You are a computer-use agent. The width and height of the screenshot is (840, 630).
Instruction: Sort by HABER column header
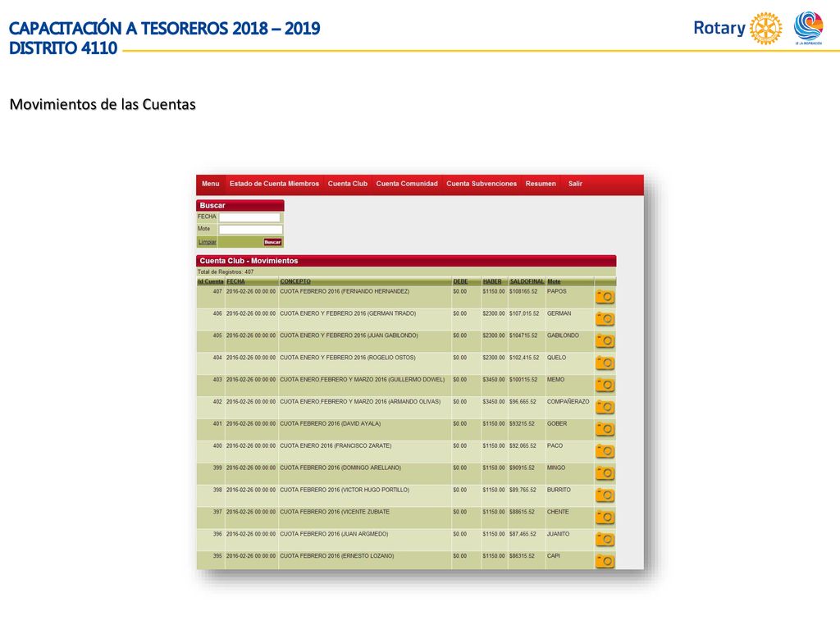[x=492, y=282]
